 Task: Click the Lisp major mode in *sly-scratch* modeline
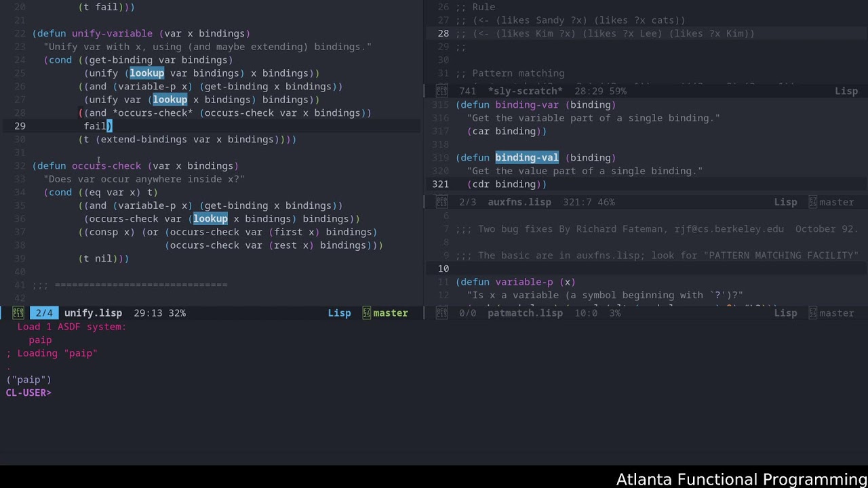pyautogui.click(x=846, y=91)
